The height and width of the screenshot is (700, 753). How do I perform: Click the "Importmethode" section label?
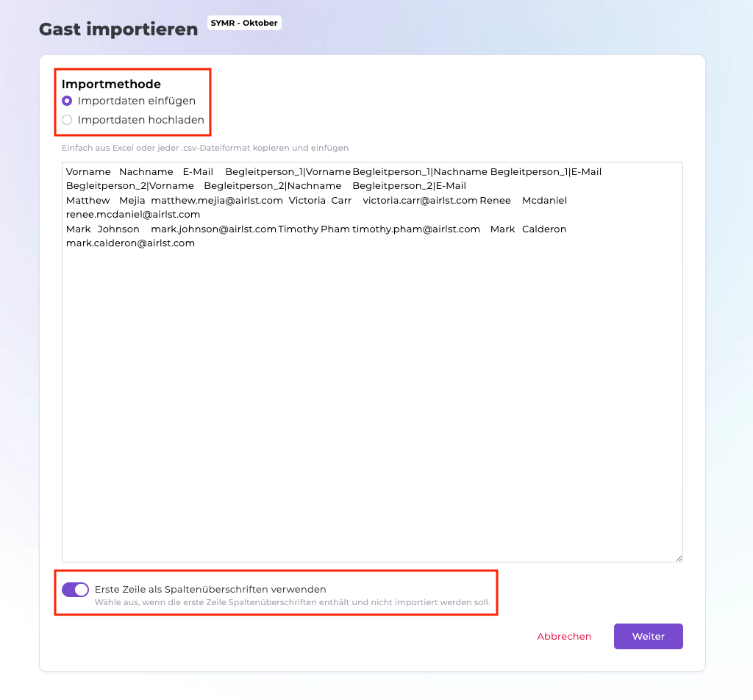(111, 85)
